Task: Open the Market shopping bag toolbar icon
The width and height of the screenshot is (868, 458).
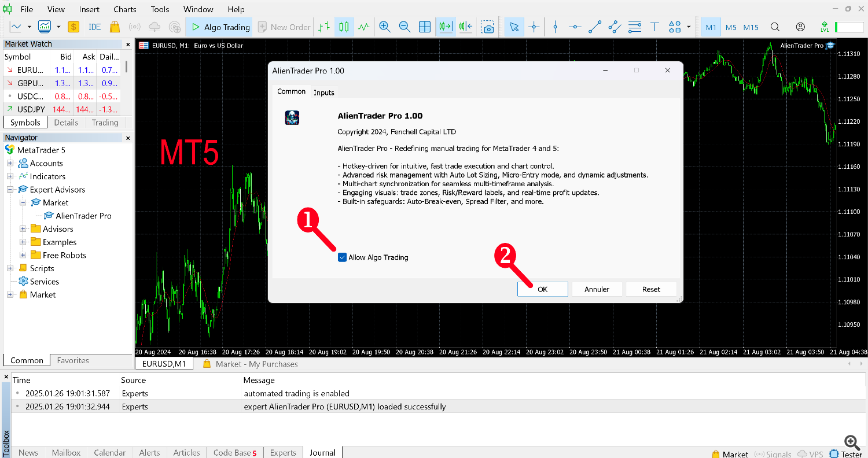Action: (115, 27)
